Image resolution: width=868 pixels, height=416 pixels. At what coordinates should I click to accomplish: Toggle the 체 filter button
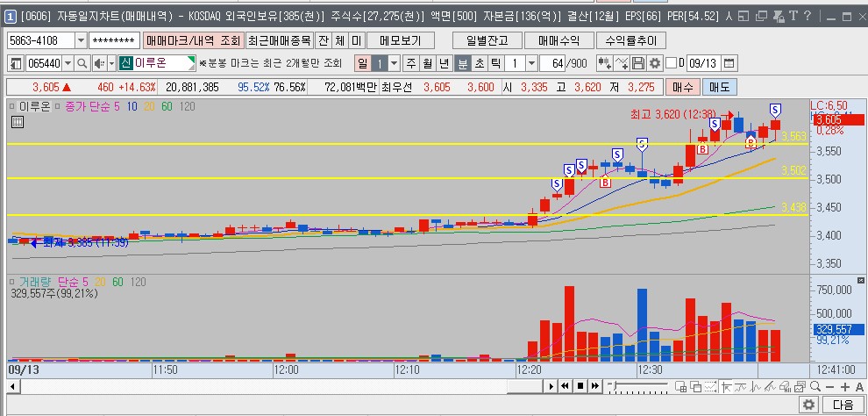tap(340, 40)
